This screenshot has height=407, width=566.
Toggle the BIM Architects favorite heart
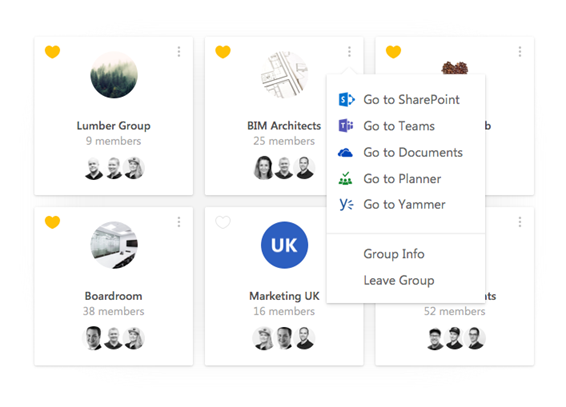click(223, 52)
